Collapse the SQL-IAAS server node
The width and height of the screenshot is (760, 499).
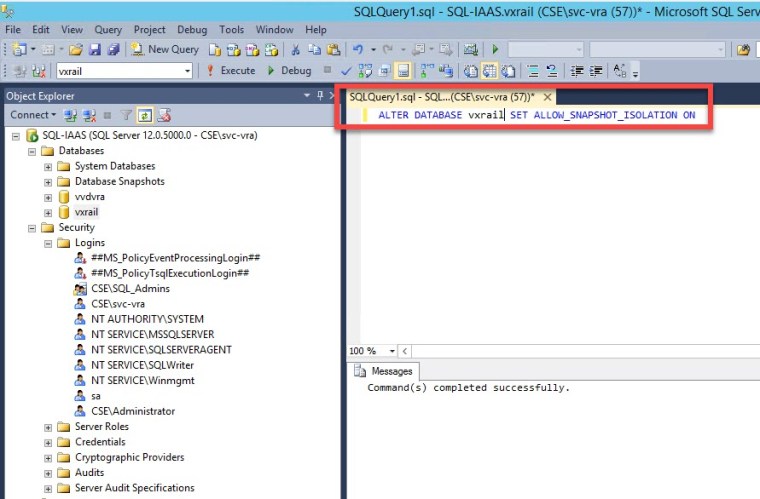[x=16, y=136]
